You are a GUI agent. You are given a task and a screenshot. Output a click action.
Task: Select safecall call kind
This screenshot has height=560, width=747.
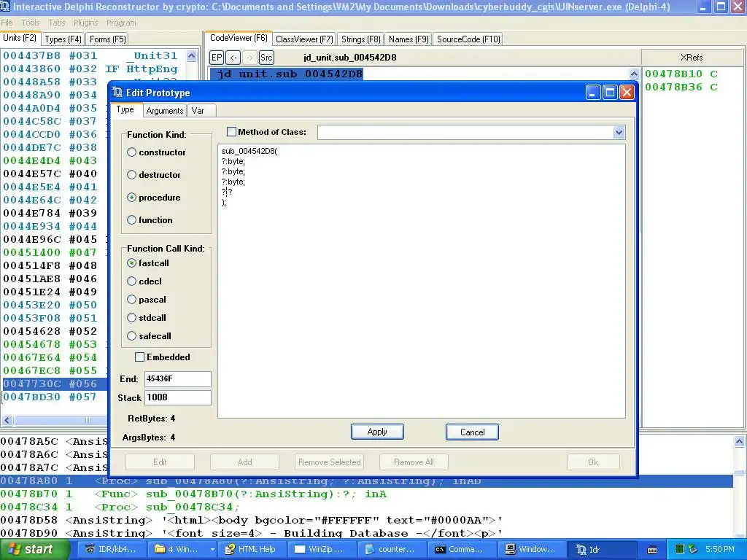[131, 336]
